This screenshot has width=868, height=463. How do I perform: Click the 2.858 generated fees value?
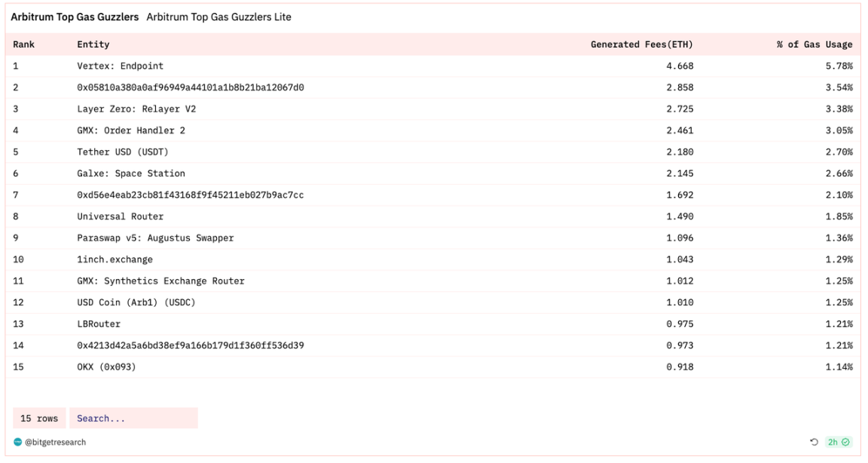tap(680, 87)
